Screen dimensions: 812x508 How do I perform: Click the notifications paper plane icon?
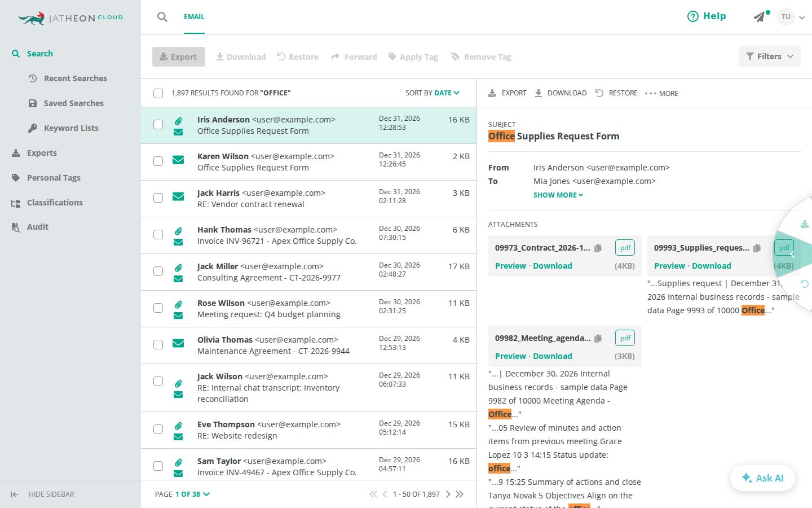[x=760, y=16]
